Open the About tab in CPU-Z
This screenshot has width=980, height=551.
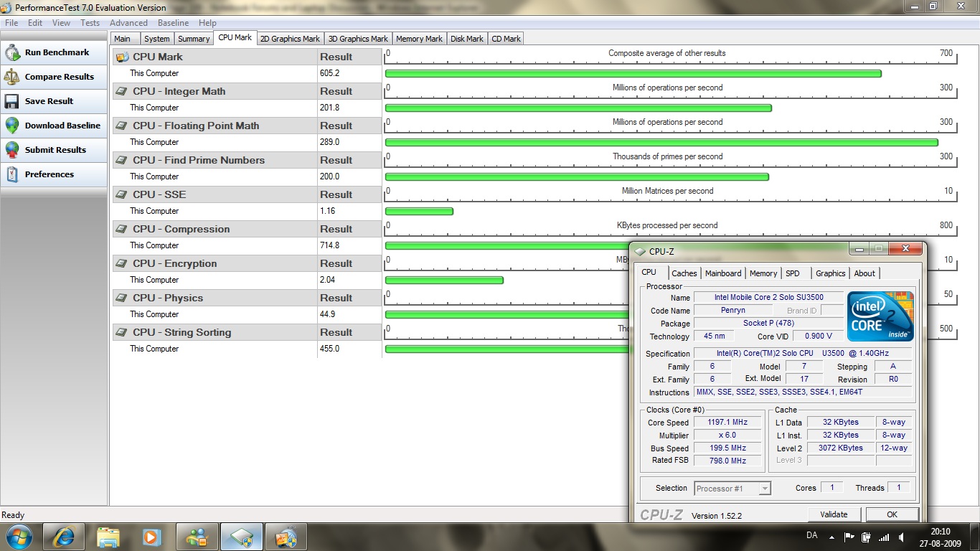pos(864,273)
